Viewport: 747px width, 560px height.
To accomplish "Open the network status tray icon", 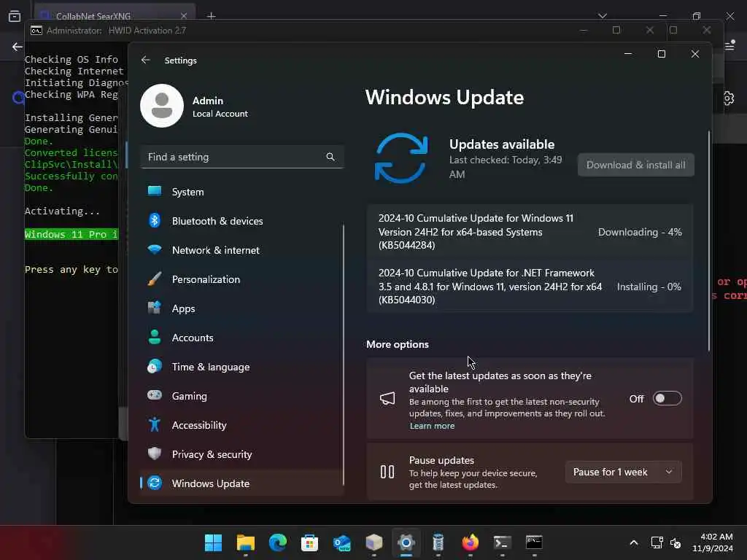I will (657, 542).
